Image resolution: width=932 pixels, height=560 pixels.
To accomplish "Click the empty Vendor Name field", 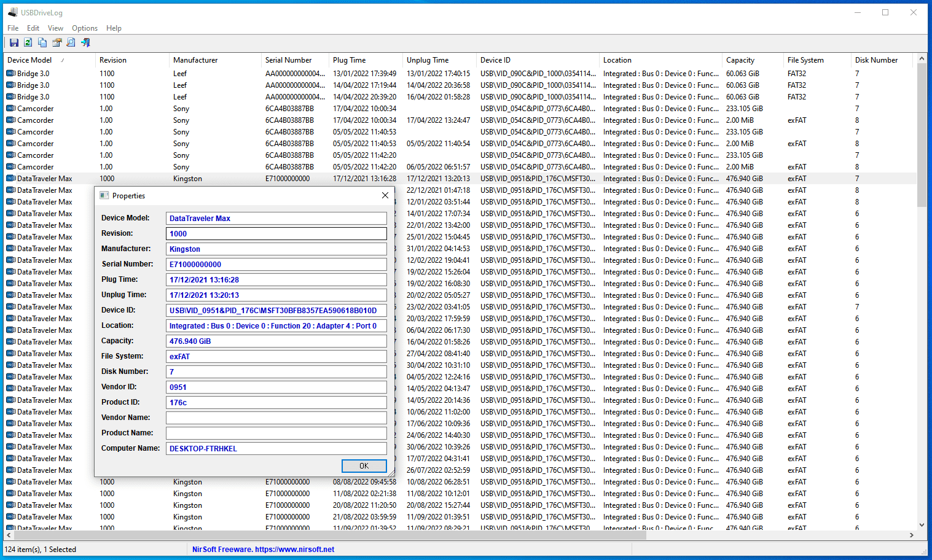I will 276,418.
